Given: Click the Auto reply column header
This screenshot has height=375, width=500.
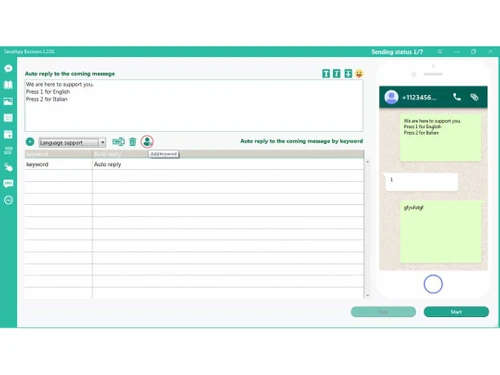Looking at the screenshot, I should click(x=228, y=154).
